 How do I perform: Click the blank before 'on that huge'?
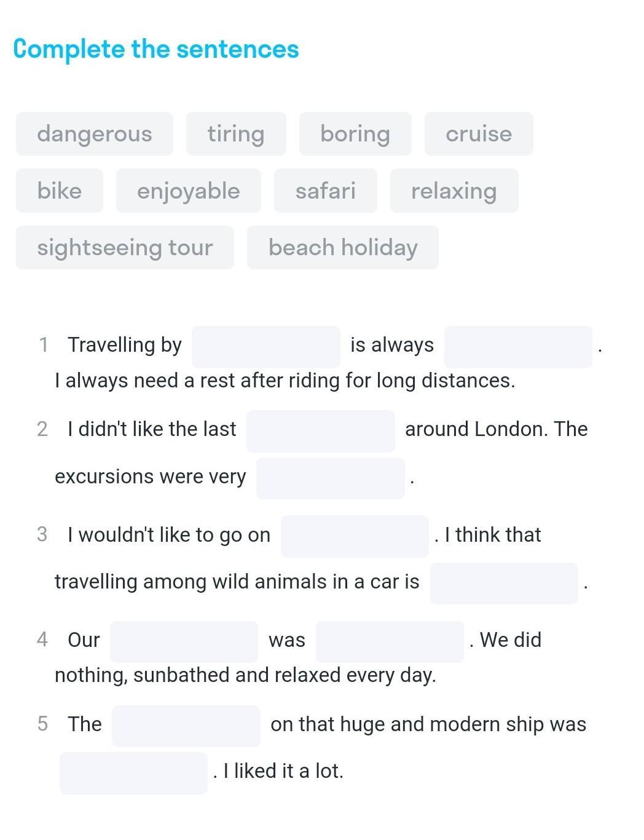coord(186,726)
